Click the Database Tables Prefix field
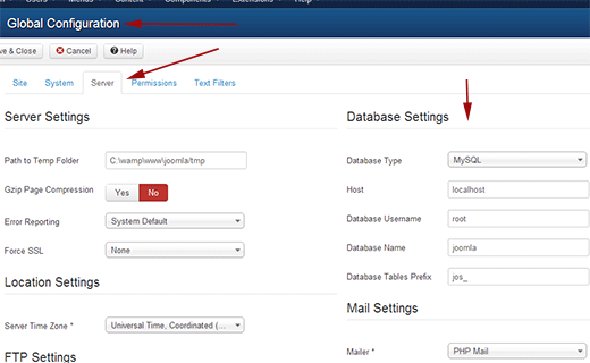590x363 pixels. click(x=519, y=277)
